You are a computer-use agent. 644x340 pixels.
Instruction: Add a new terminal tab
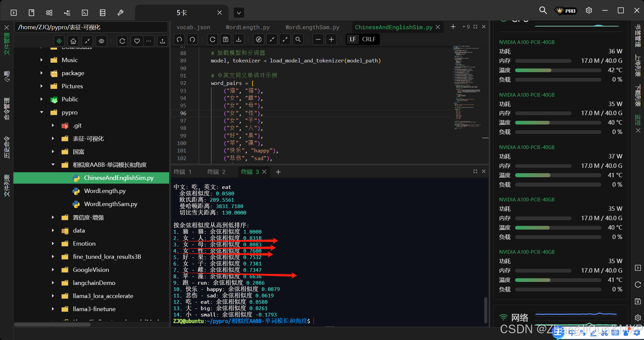coord(278,172)
